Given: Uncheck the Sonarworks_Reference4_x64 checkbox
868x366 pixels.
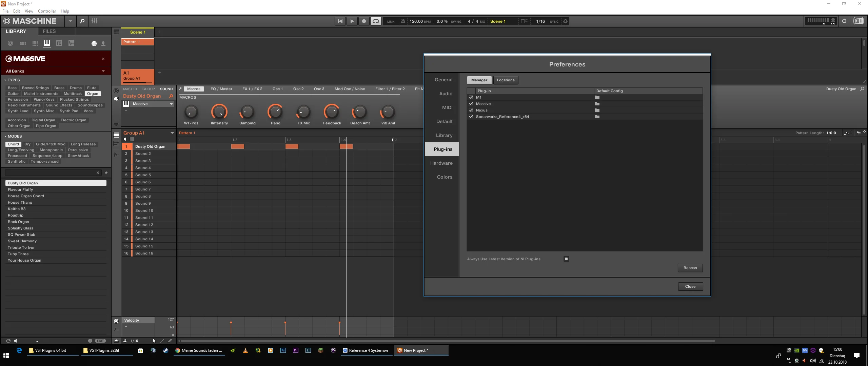Looking at the screenshot, I should 471,117.
